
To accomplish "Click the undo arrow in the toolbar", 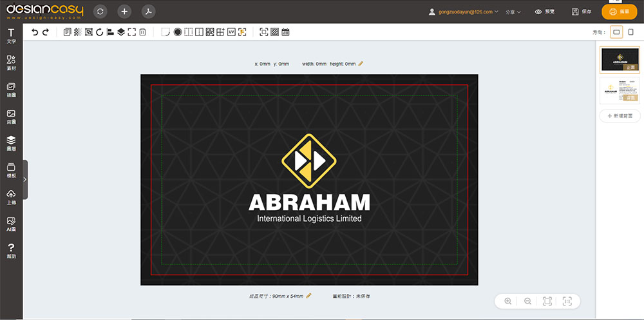I will click(x=35, y=32).
